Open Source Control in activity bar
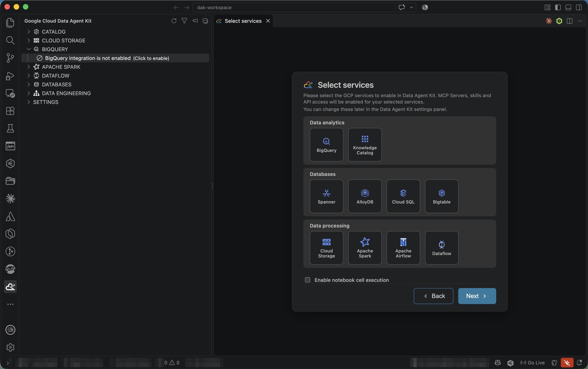 (10, 58)
